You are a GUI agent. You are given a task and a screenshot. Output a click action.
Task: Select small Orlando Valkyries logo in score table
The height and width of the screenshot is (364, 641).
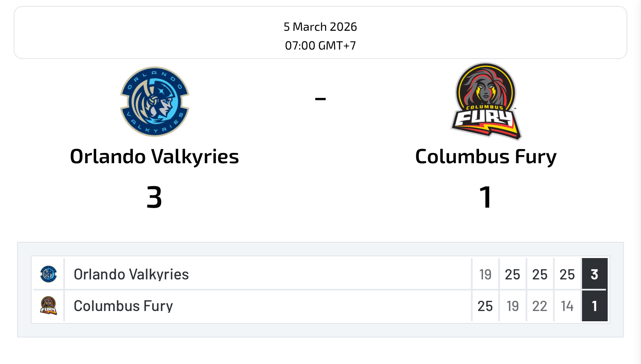tap(48, 274)
